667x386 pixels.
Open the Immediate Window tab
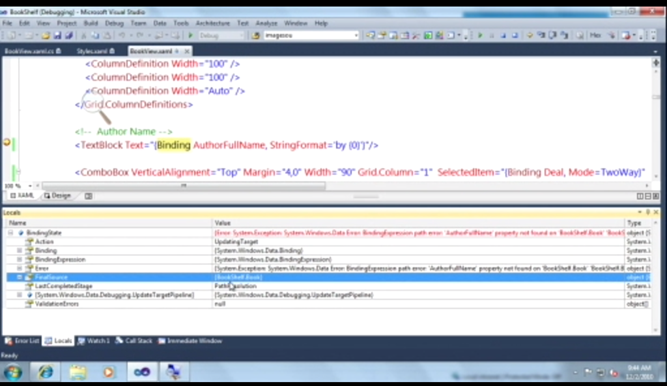pyautogui.click(x=190, y=341)
